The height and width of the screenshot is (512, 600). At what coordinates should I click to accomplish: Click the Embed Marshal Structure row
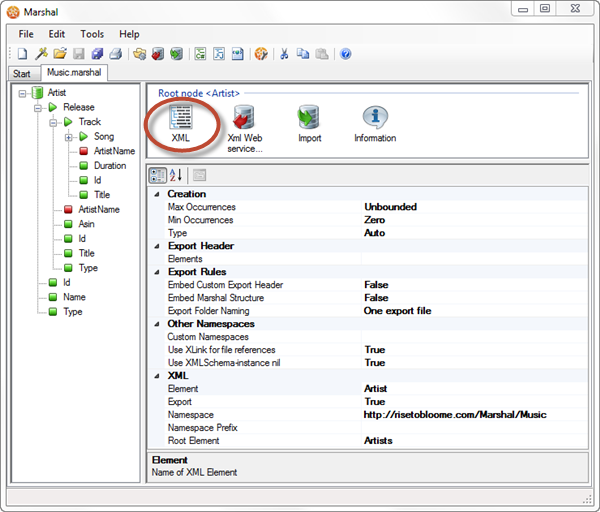pyautogui.click(x=376, y=298)
